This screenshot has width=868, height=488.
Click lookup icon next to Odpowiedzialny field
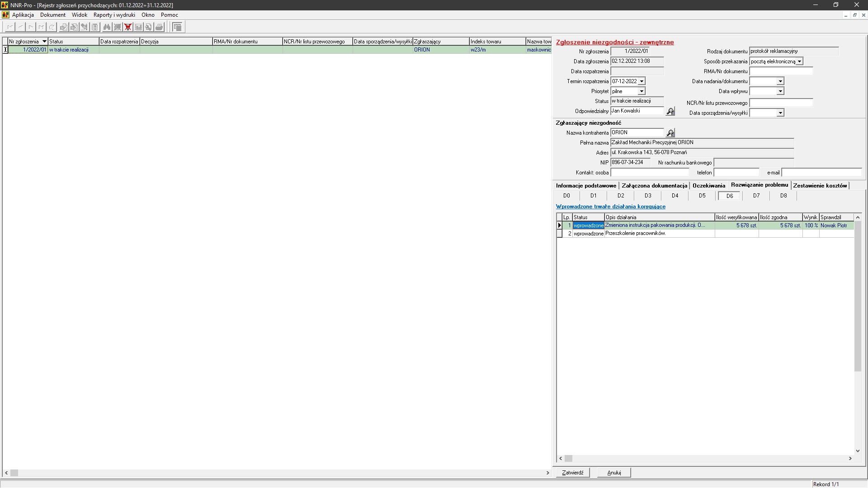pyautogui.click(x=670, y=111)
